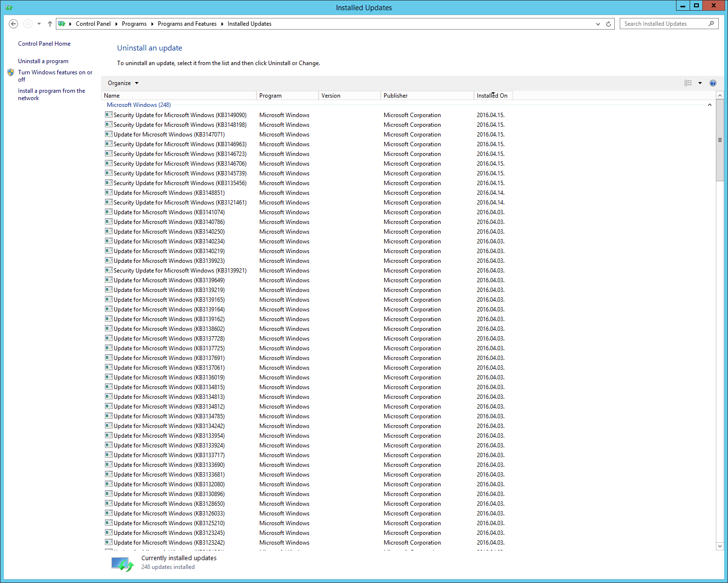
Task: Select Security Update KB3146723 row
Action: pos(306,154)
